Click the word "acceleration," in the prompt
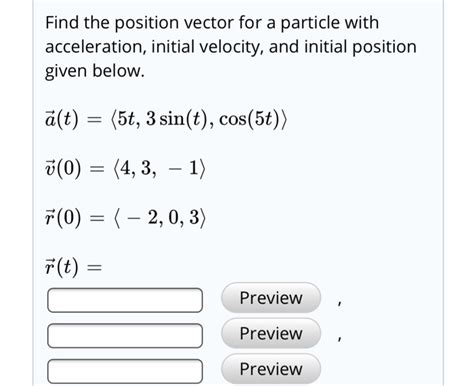474x386 pixels. pyautogui.click(x=96, y=47)
